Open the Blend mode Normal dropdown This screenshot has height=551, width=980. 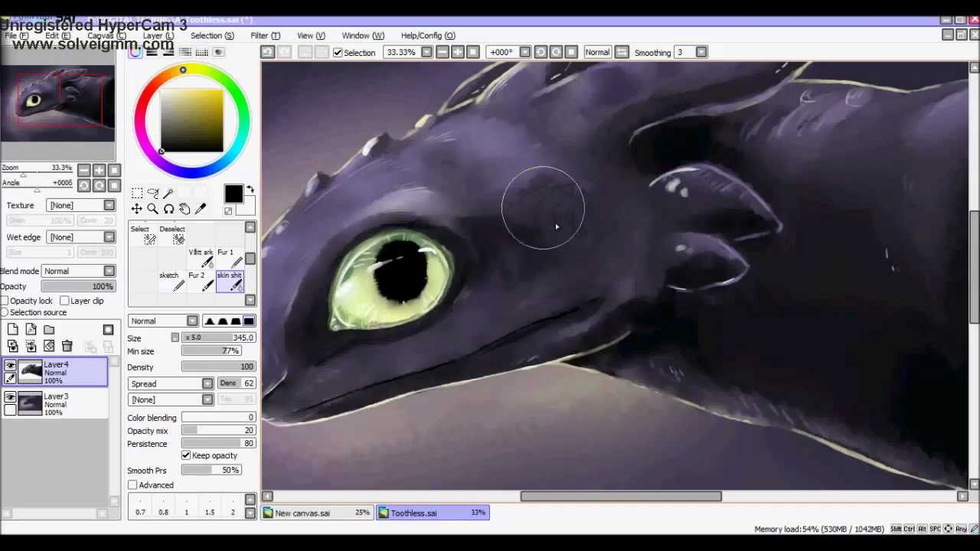tap(78, 271)
